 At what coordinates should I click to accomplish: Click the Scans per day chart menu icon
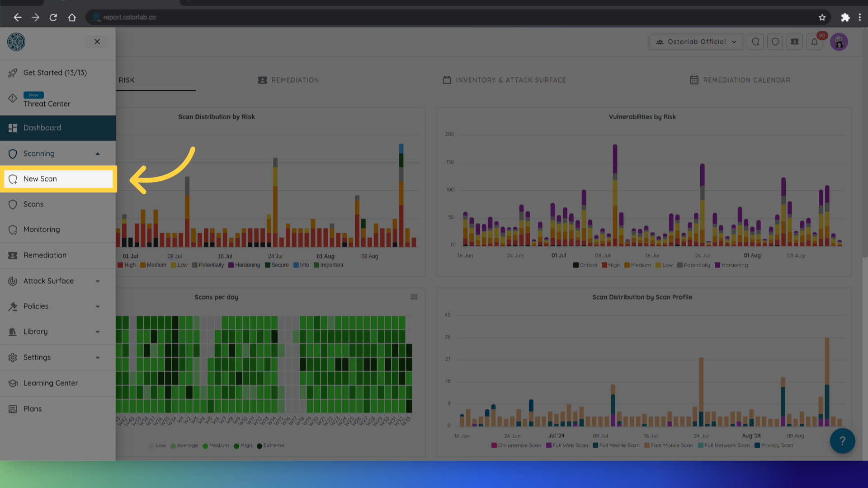click(414, 297)
